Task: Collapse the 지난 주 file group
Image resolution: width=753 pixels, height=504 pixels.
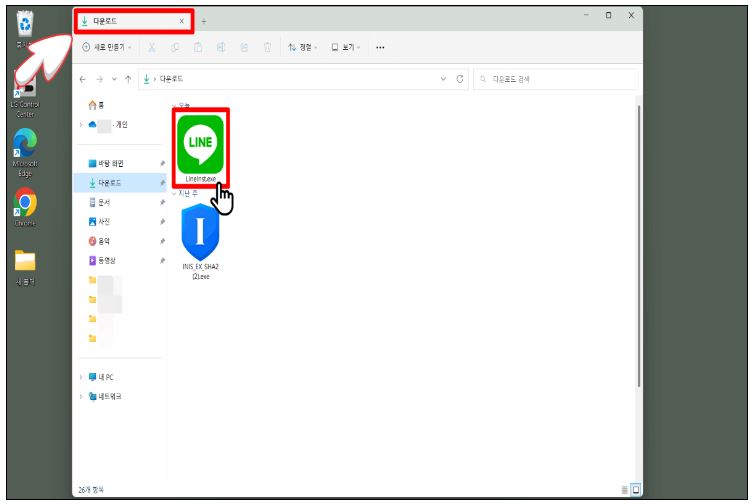Action: click(x=174, y=193)
